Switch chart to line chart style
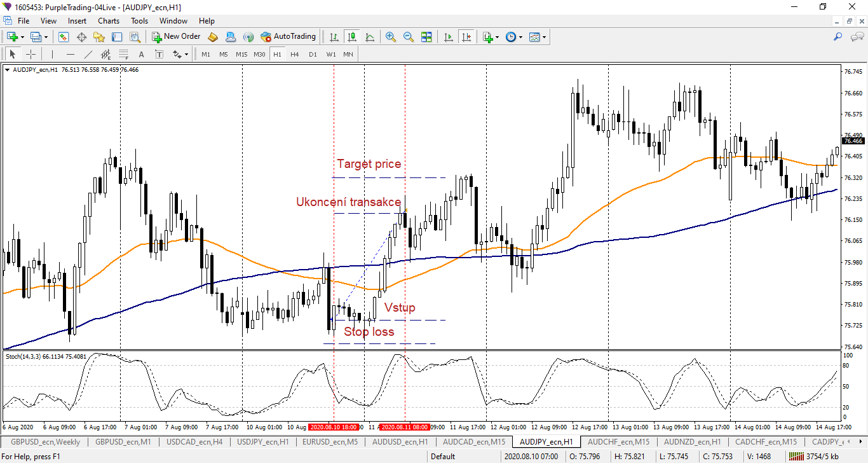This screenshot has height=463, width=868. (370, 37)
